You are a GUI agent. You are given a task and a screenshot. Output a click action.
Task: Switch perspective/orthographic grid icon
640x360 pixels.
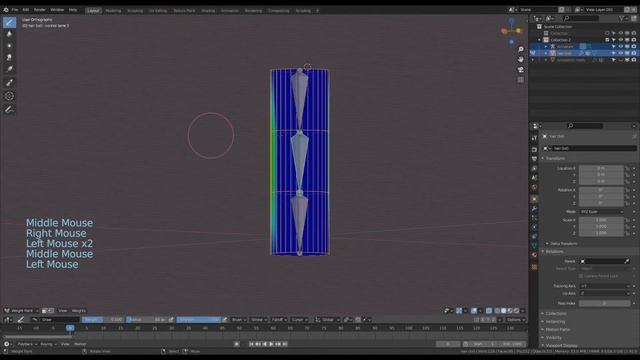(521, 80)
